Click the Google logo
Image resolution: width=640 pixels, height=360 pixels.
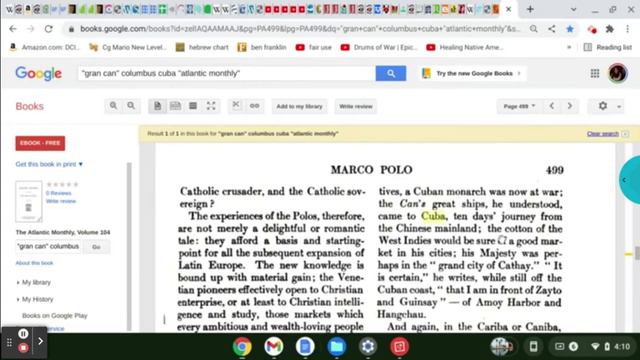[38, 73]
